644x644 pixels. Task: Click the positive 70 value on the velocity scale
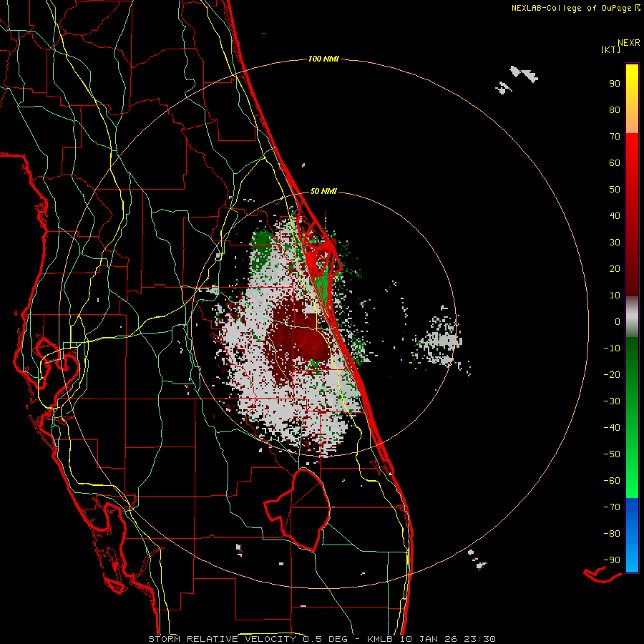coord(615,137)
